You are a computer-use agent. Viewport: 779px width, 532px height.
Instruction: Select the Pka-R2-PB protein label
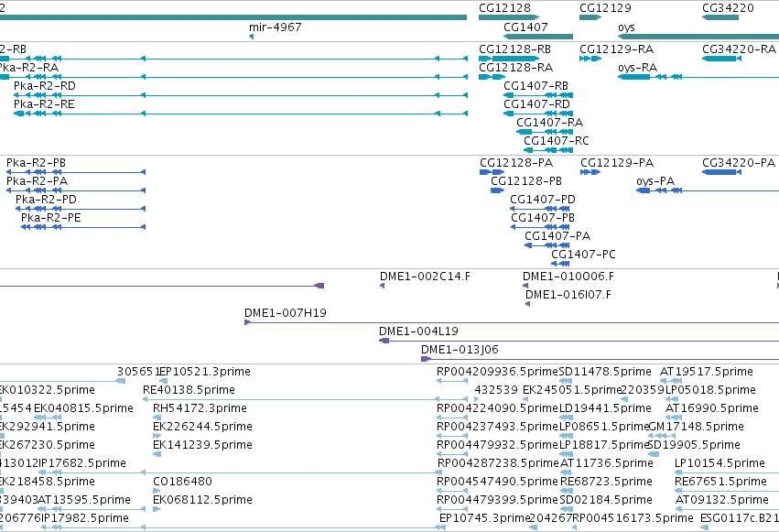[36, 163]
